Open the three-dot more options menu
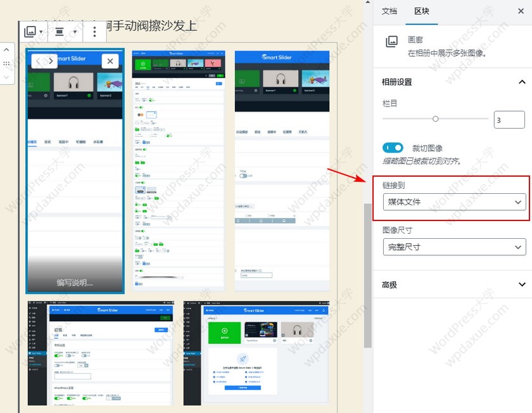 tap(95, 32)
